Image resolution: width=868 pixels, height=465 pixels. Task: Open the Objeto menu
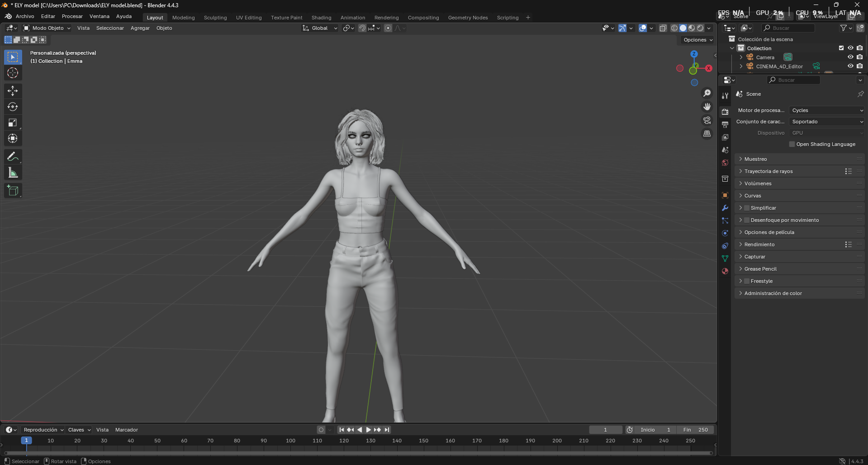164,28
